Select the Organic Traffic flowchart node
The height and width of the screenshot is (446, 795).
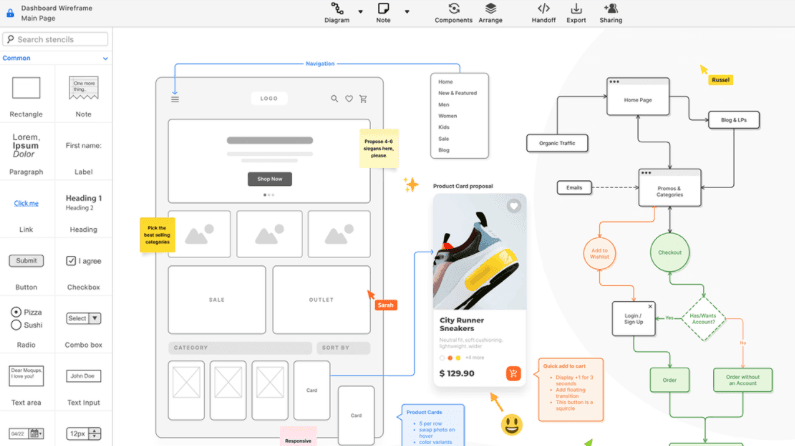[x=557, y=143]
